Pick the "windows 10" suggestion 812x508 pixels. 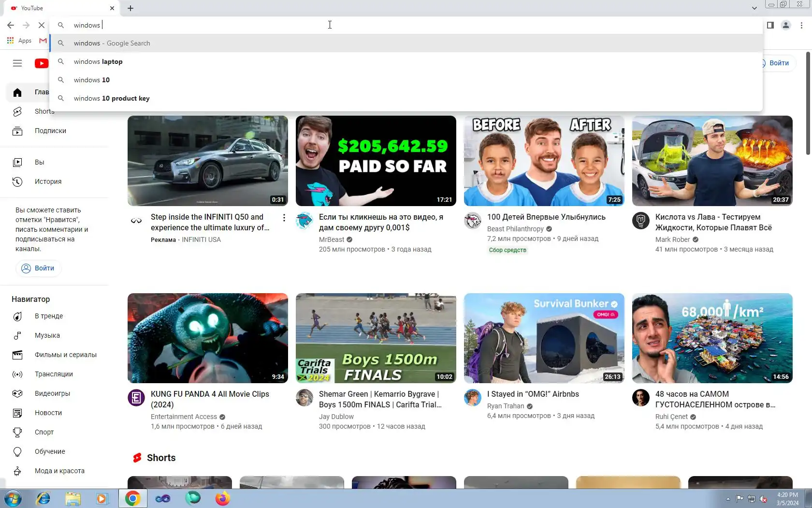pyautogui.click(x=406, y=80)
